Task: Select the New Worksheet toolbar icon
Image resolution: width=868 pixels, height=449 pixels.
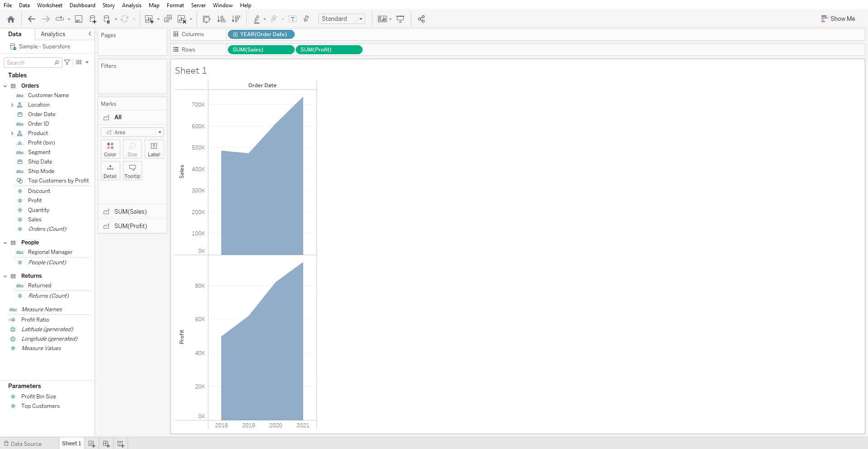Action: [x=149, y=19]
